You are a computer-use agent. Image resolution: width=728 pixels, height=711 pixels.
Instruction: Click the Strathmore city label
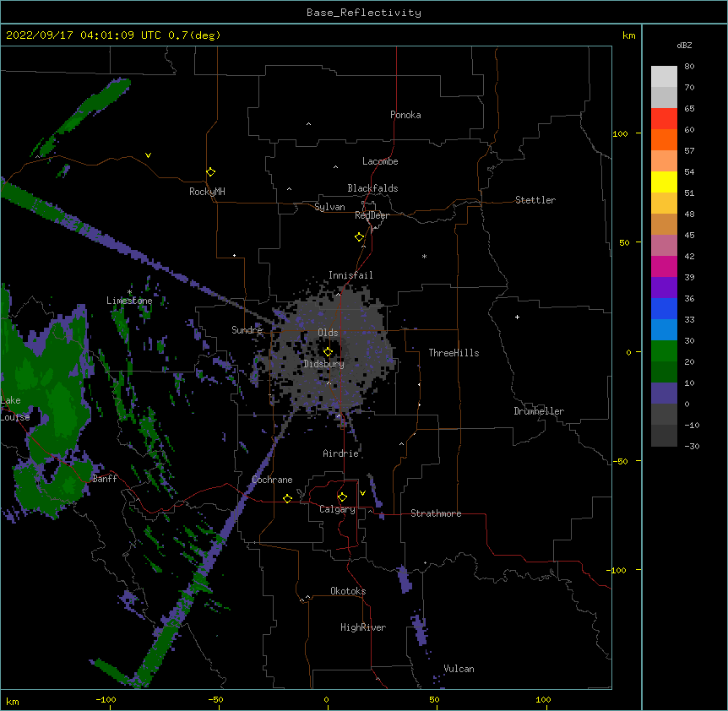tap(436, 513)
